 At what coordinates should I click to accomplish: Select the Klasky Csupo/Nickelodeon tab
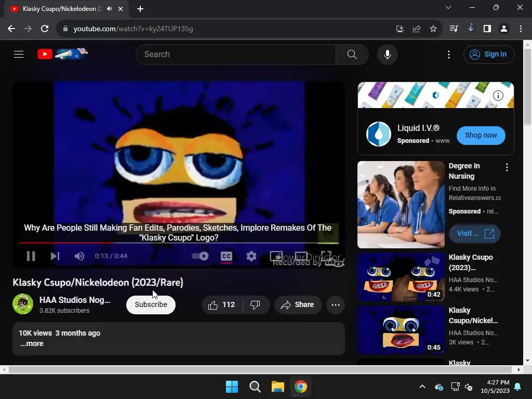pyautogui.click(x=67, y=9)
